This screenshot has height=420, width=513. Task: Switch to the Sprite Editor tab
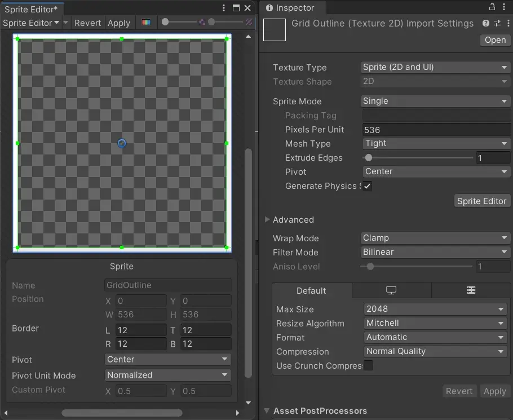coord(31,9)
